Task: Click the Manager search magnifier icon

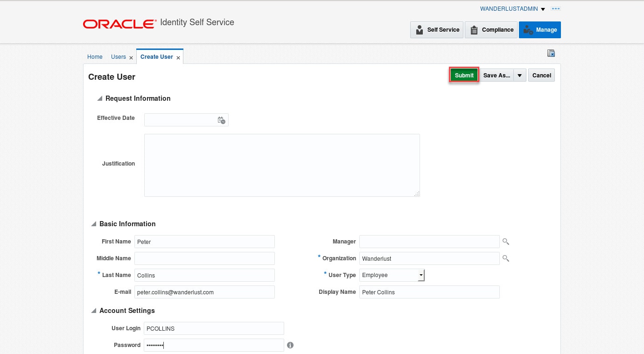Action: (x=505, y=242)
